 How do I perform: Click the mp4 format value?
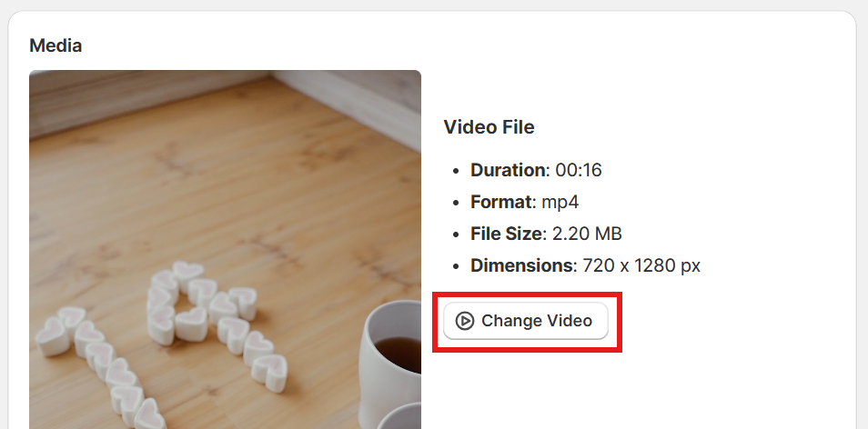click(x=560, y=203)
